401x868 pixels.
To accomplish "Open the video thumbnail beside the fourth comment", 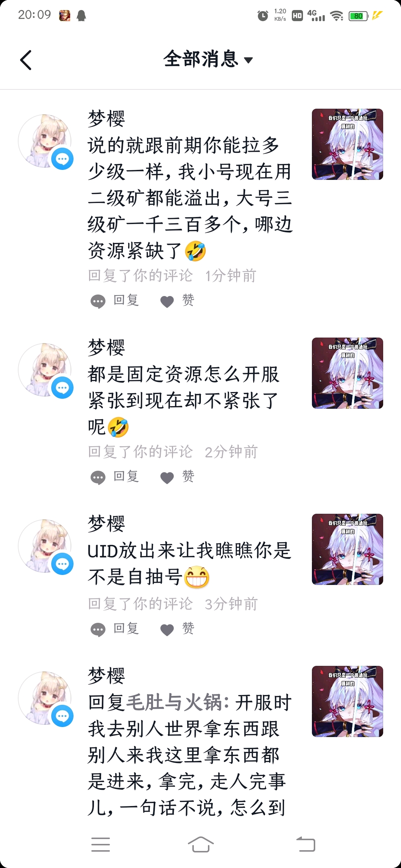I will [x=348, y=701].
